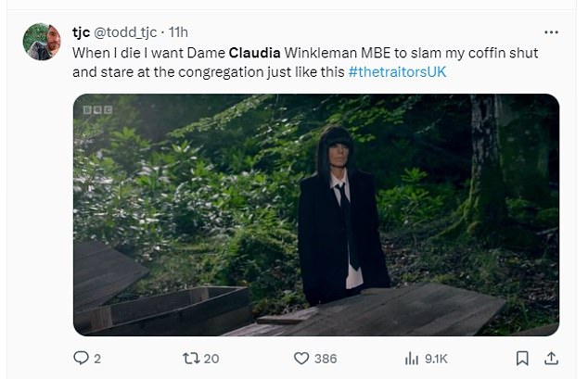The height and width of the screenshot is (379, 588).
Task: Click the 386 likes count
Action: pyautogui.click(x=326, y=359)
